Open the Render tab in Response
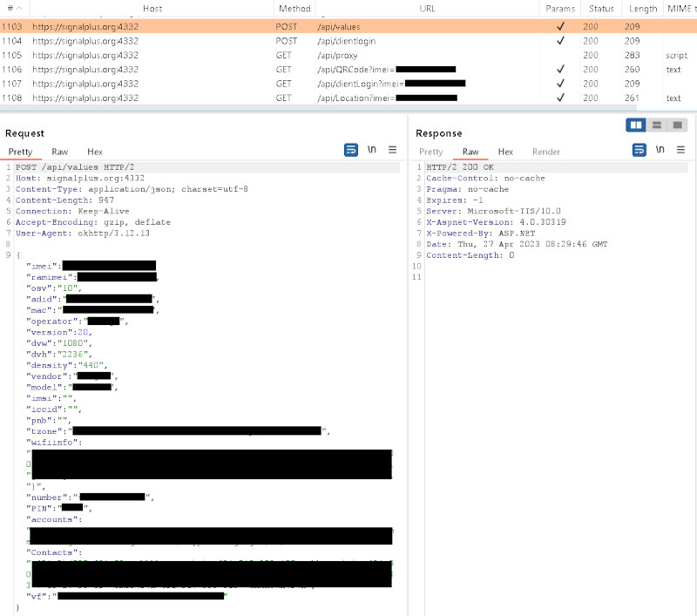 [546, 152]
